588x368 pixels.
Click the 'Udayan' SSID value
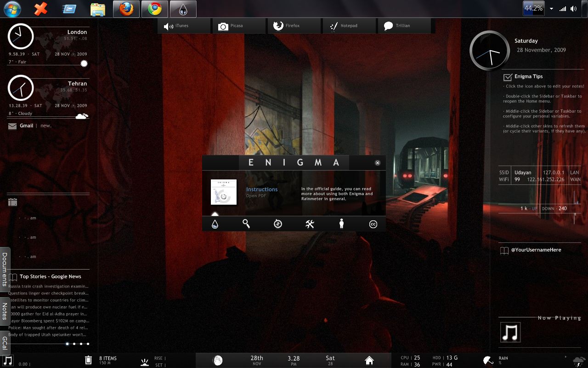(x=523, y=173)
